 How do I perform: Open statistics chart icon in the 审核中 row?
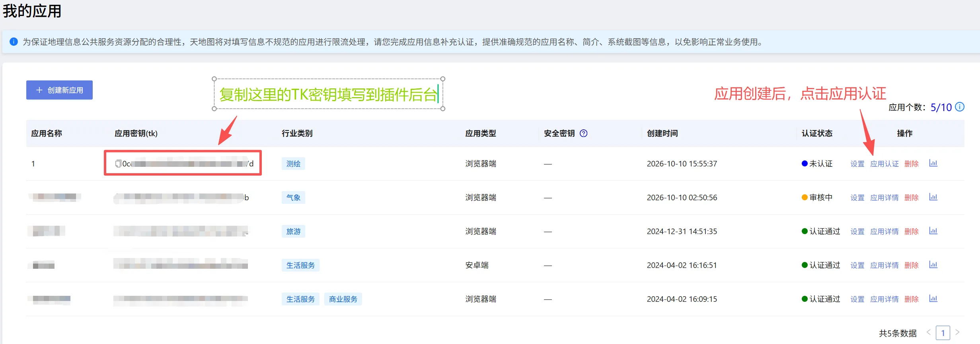click(933, 197)
